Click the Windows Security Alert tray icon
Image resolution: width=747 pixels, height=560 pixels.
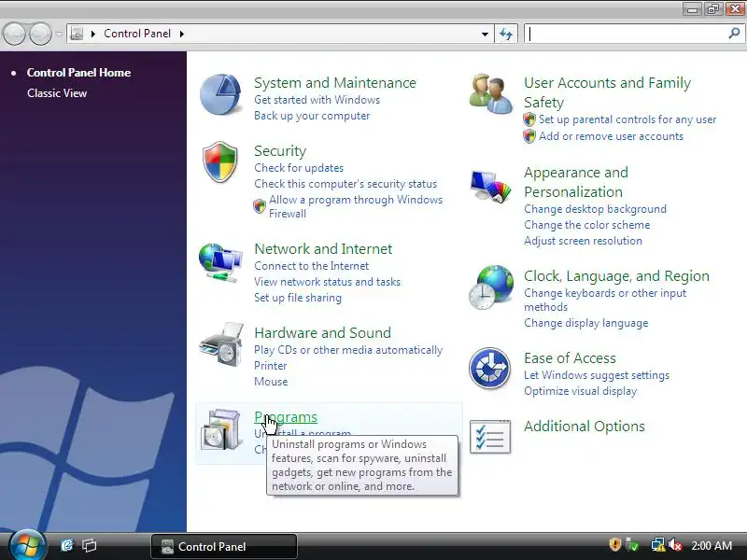tap(615, 545)
